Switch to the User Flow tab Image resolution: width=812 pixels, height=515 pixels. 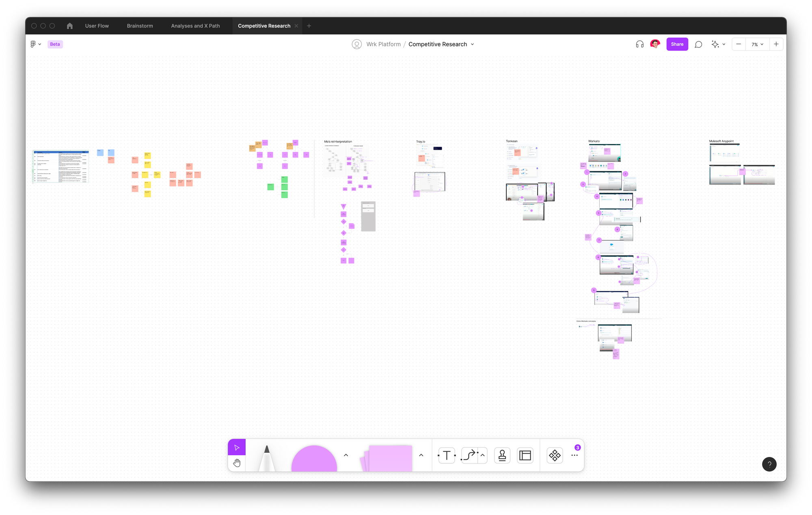pyautogui.click(x=97, y=26)
